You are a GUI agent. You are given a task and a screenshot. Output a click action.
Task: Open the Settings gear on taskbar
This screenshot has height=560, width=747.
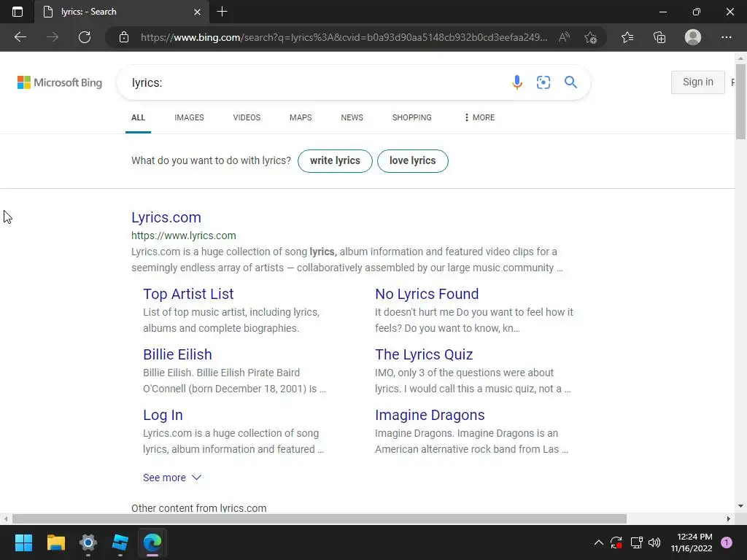[88, 542]
